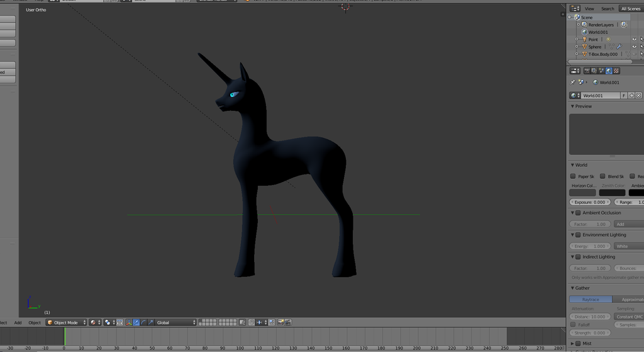The image size is (644, 352).
Task: Expand the RenderLayers tree row
Action: [x=579, y=25]
